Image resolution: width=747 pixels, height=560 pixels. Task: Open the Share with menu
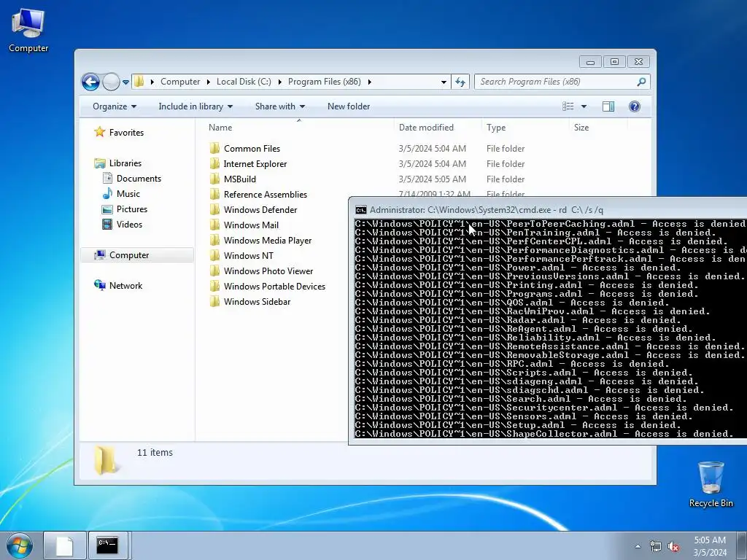point(279,106)
